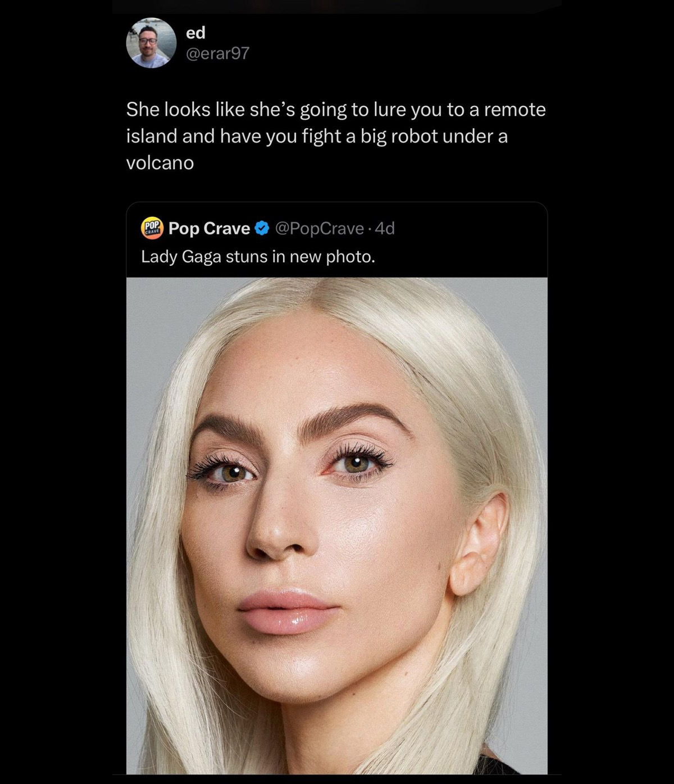Click the word "volcano" in ed's tweet
The image size is (674, 784).
tap(160, 163)
